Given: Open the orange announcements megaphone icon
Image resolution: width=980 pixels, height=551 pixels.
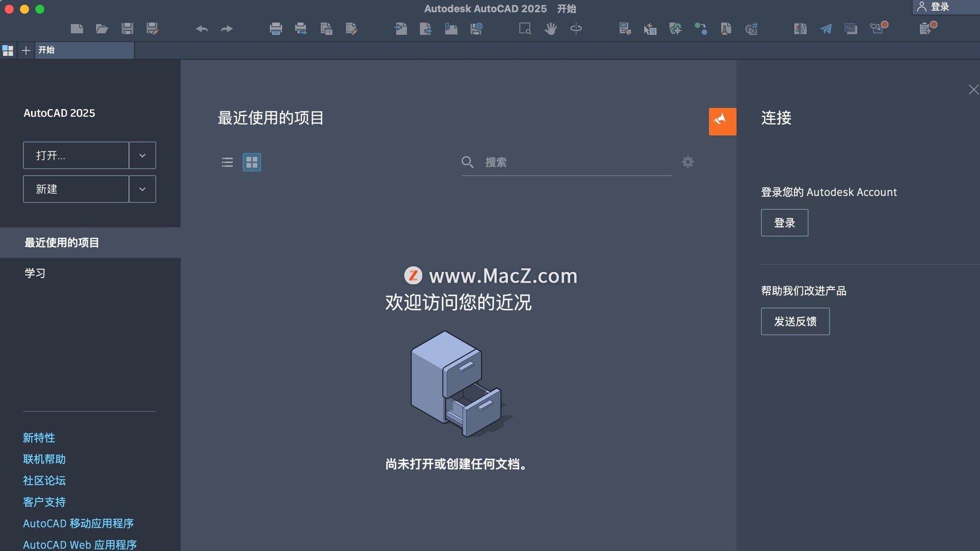Looking at the screenshot, I should (722, 121).
